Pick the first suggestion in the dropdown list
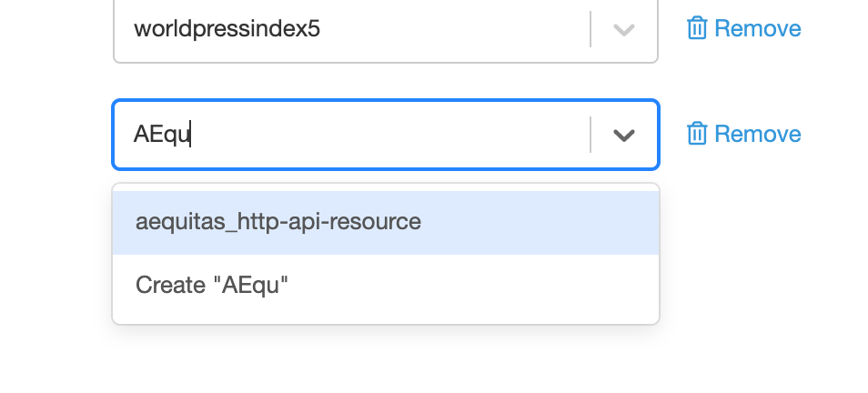Screen dimensions: 868x393 click(385, 223)
